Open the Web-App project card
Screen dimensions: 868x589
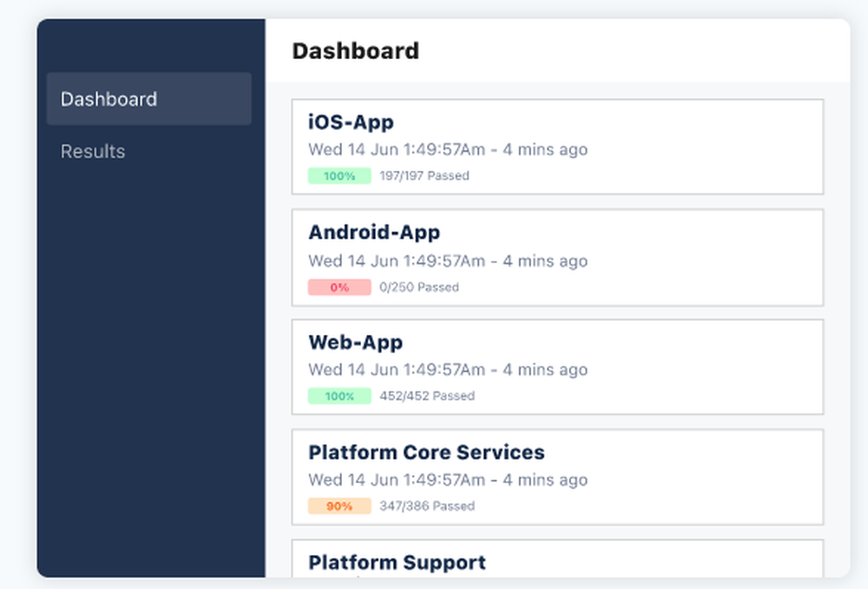557,367
